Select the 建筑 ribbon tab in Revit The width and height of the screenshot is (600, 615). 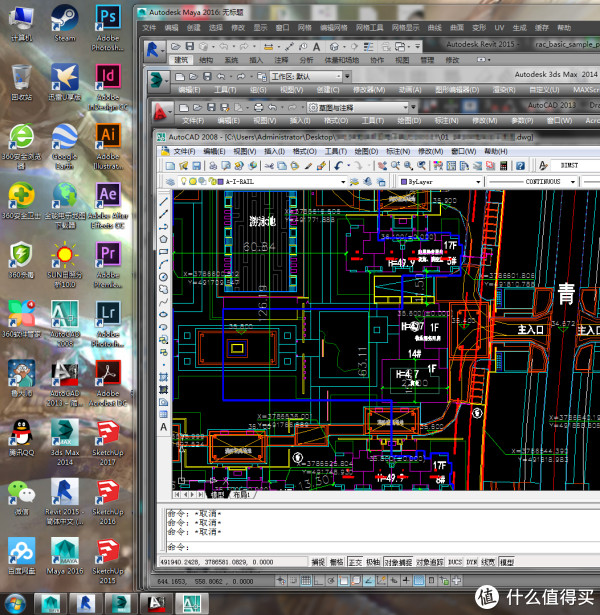click(181, 60)
